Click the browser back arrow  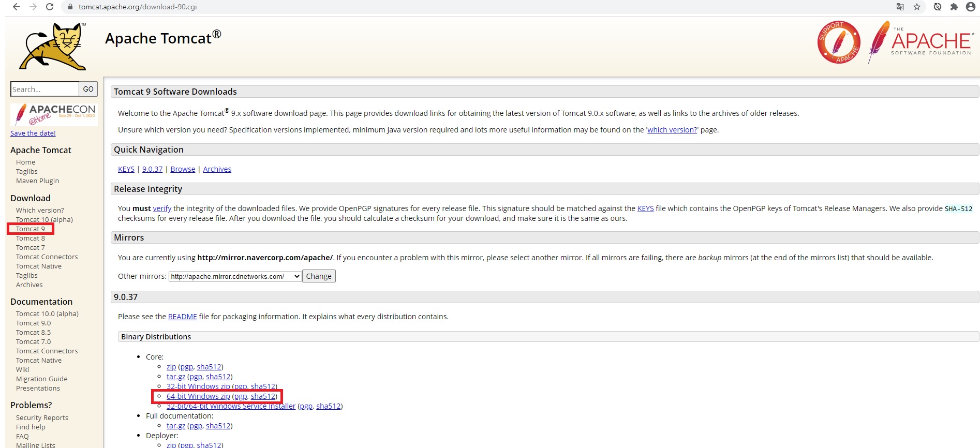point(16,7)
